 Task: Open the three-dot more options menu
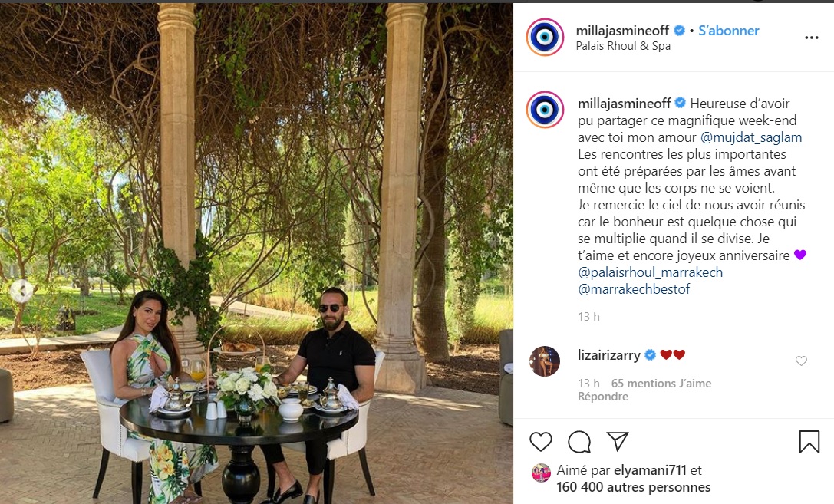tap(812, 38)
